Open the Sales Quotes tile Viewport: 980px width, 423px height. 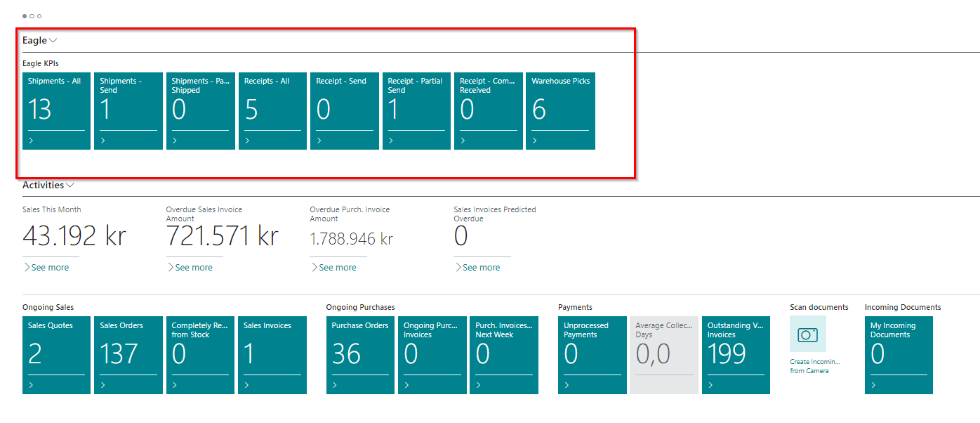(x=56, y=355)
